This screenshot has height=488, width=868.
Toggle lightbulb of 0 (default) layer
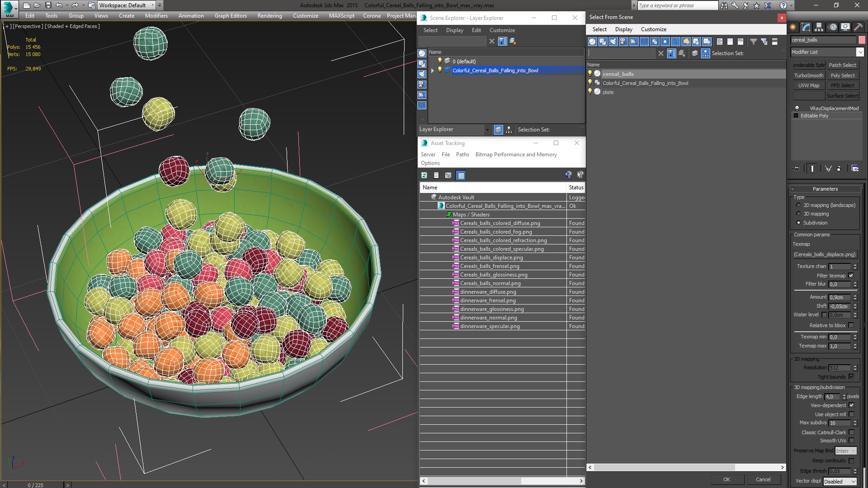(439, 61)
